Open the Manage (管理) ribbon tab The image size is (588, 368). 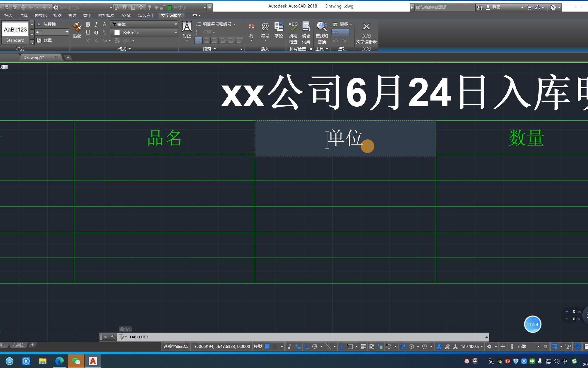72,15
